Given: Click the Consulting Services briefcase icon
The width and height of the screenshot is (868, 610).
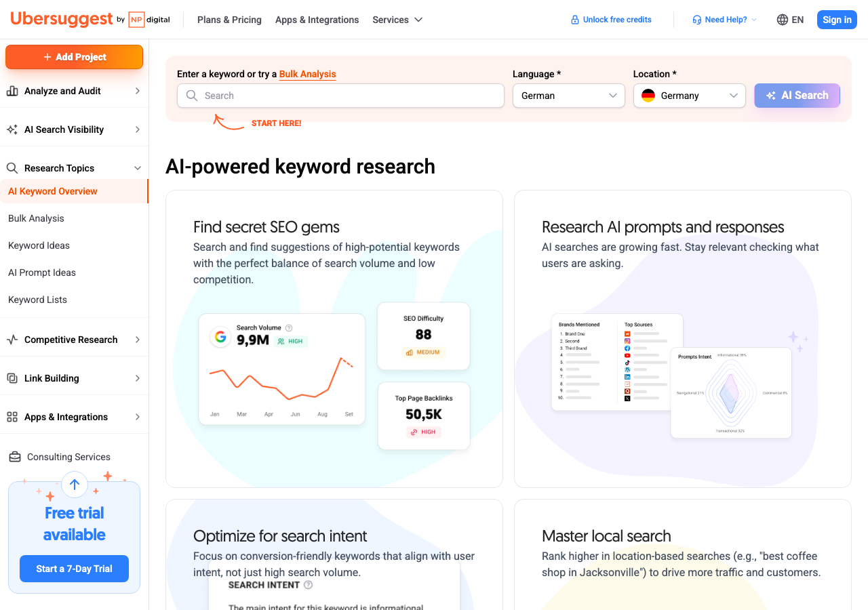Looking at the screenshot, I should [x=15, y=457].
